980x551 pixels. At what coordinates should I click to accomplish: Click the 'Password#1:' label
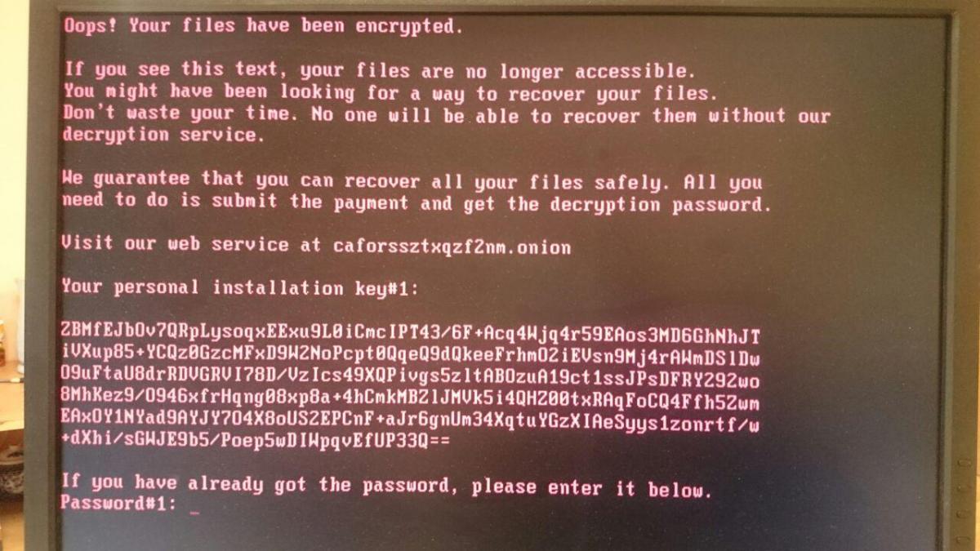click(x=118, y=504)
